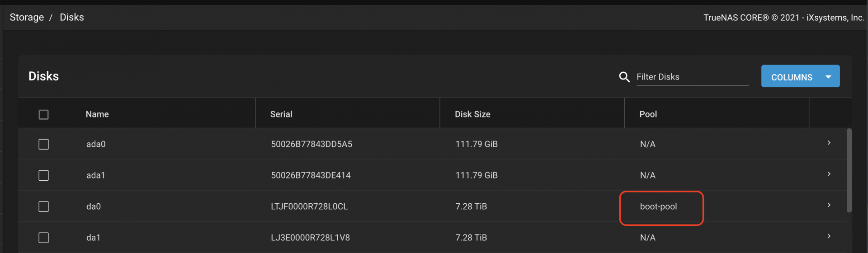This screenshot has height=253, width=868.
Task: Check the ada0 disk checkbox
Action: point(44,144)
